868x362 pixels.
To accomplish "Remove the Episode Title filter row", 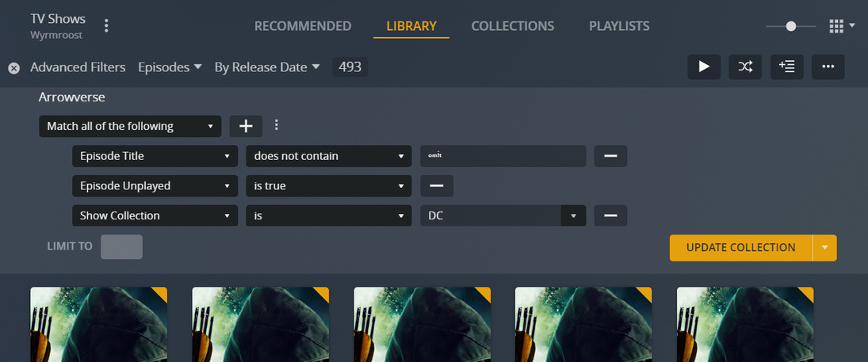I will [x=610, y=156].
